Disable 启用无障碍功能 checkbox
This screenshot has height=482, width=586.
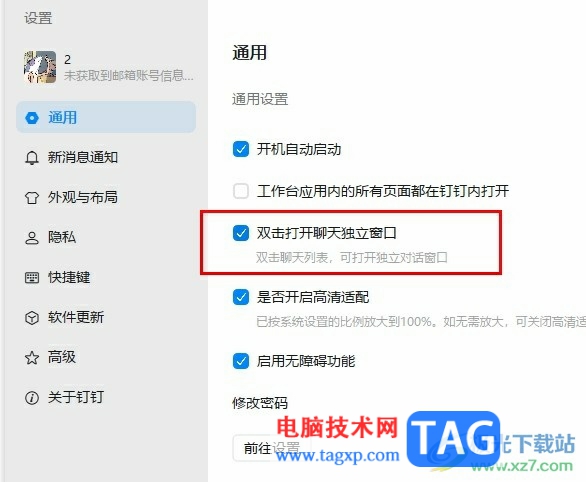pyautogui.click(x=241, y=361)
